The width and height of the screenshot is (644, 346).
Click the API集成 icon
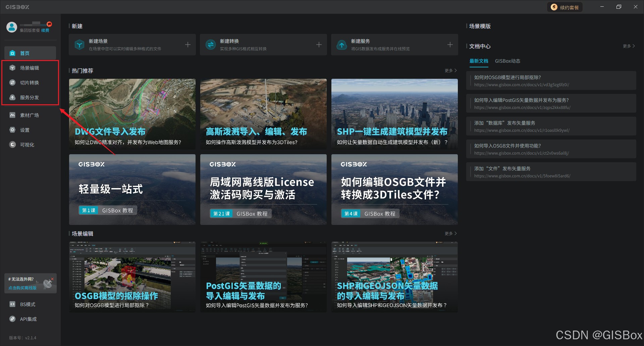tap(12, 319)
